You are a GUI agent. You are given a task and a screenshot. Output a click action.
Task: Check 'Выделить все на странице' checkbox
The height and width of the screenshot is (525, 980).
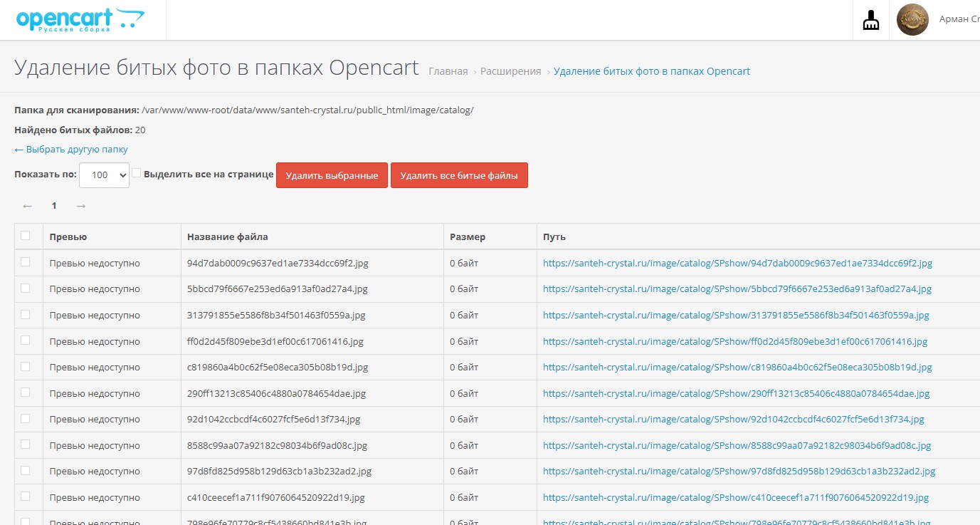pos(137,173)
